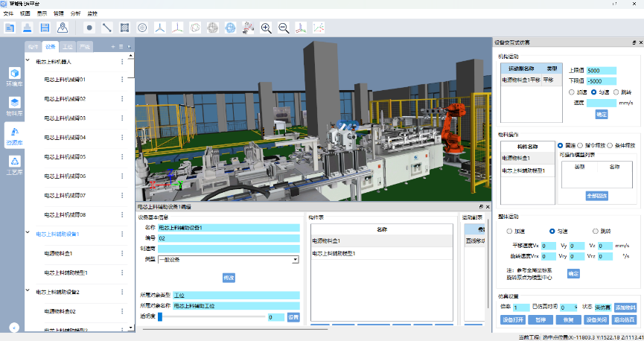Click the plus add icon beside tabs
The width and height of the screenshot is (644, 341).
click(113, 47)
